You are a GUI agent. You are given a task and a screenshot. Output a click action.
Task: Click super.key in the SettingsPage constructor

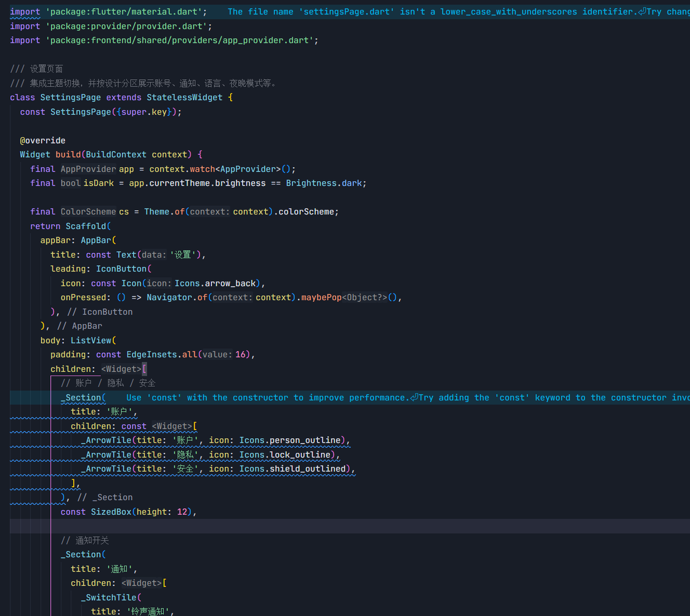point(144,112)
